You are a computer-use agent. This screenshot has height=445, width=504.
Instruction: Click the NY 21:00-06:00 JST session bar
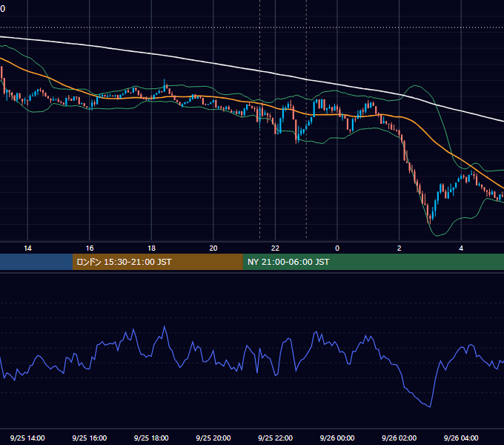[373, 262]
